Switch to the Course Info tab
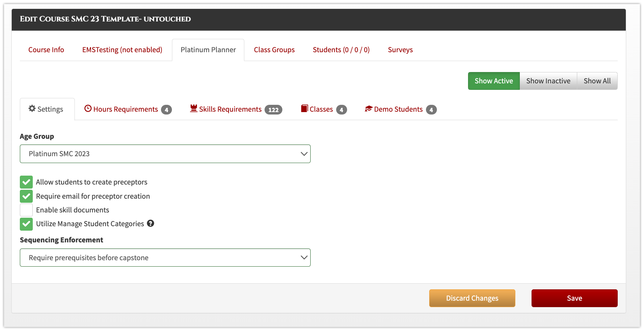Screen dimensions: 644x331 [46, 50]
